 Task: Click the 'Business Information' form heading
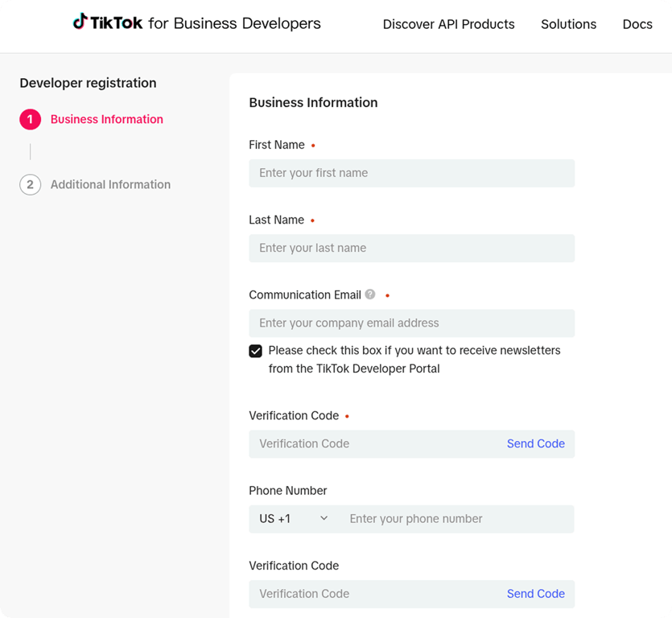tap(313, 102)
